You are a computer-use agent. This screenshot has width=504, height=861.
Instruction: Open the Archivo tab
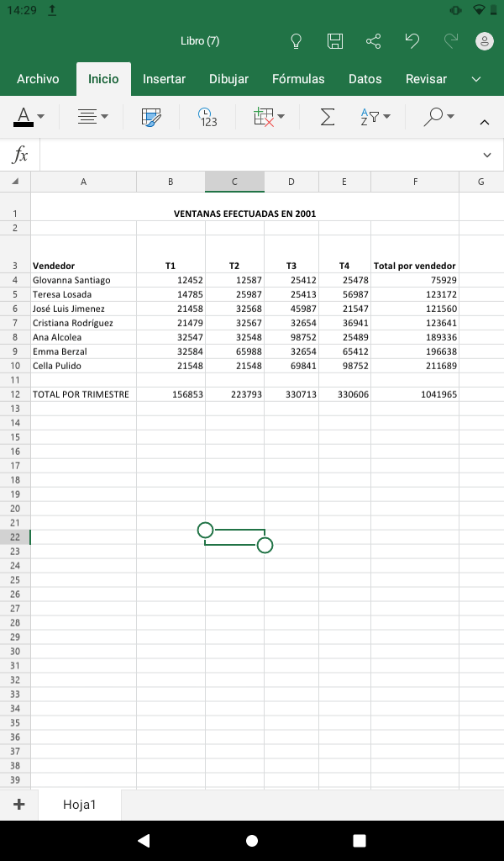click(x=38, y=79)
